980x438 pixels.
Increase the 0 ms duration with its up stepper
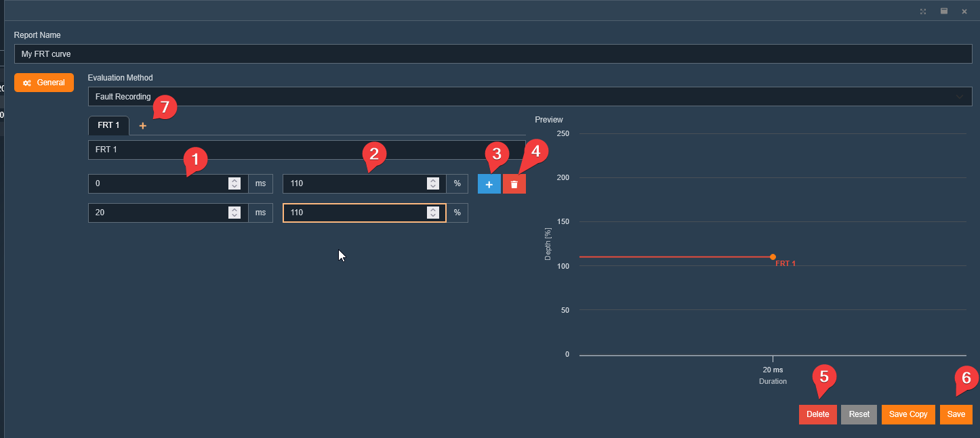click(234, 180)
